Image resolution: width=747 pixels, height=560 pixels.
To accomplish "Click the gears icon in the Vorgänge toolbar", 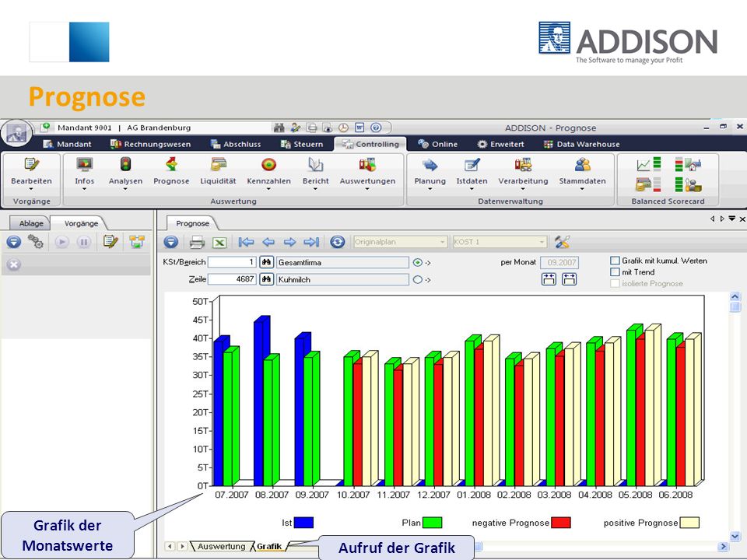I will coord(35,242).
